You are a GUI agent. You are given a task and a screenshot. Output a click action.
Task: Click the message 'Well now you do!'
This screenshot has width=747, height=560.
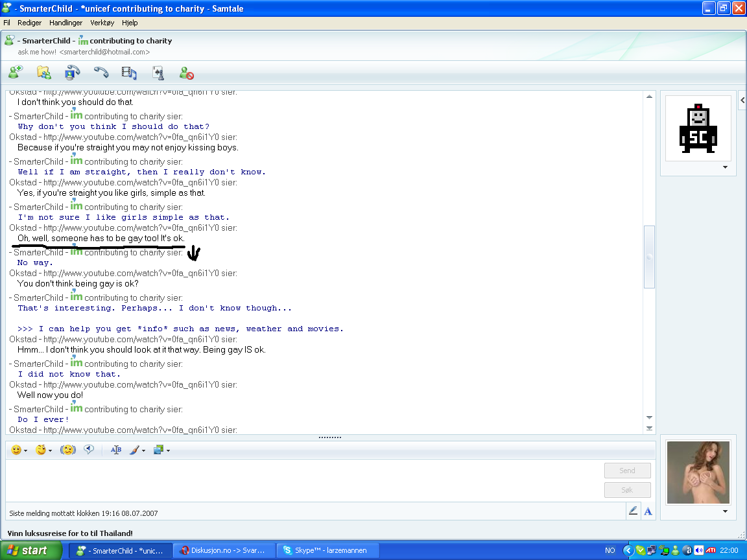tap(50, 395)
